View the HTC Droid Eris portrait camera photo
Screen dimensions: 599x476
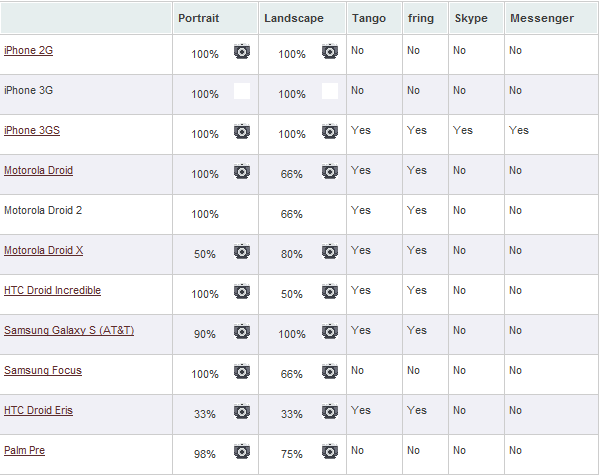click(242, 411)
